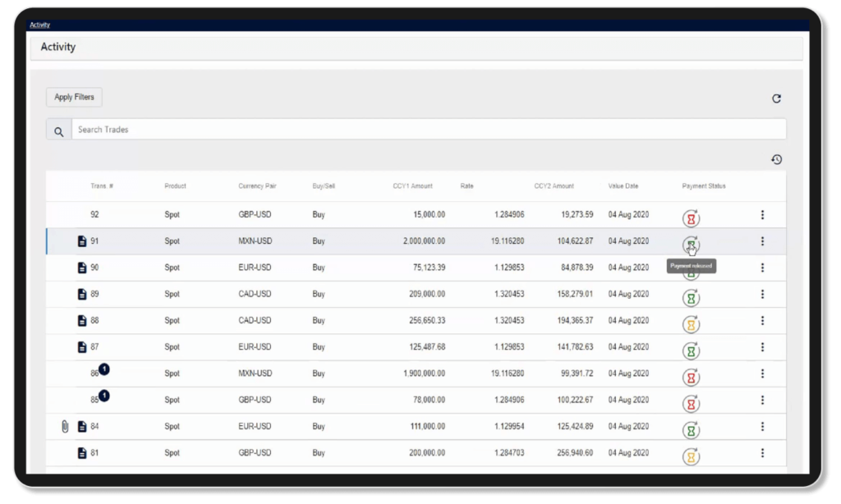Screen dimensions: 841x504
Task: Select the Activity menu item at top
Action: [38, 25]
